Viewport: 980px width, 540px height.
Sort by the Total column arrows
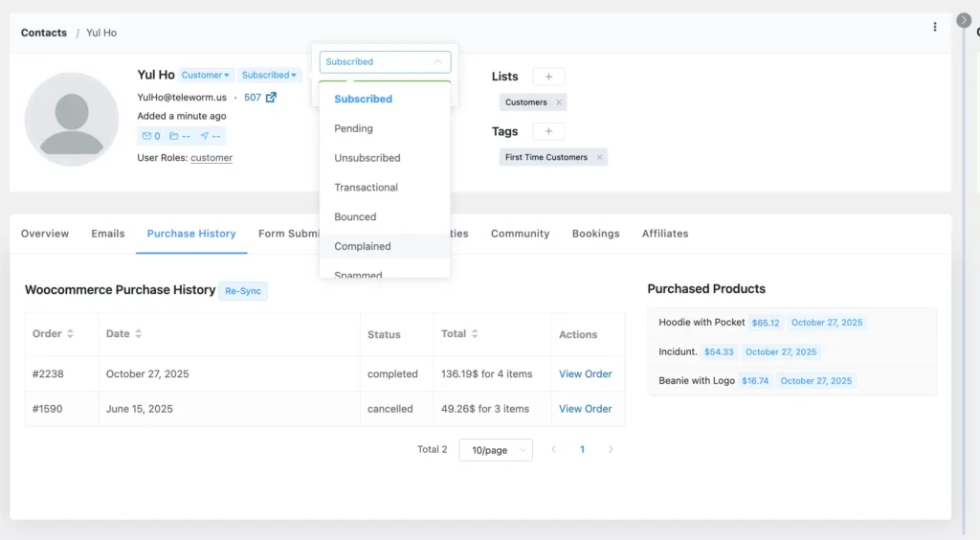pyautogui.click(x=475, y=334)
